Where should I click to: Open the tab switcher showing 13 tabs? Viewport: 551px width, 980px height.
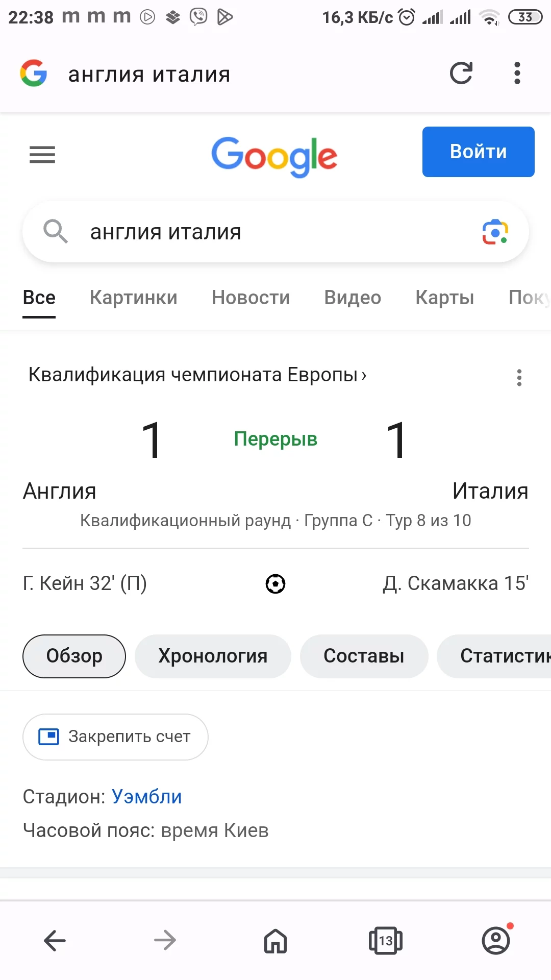point(386,940)
